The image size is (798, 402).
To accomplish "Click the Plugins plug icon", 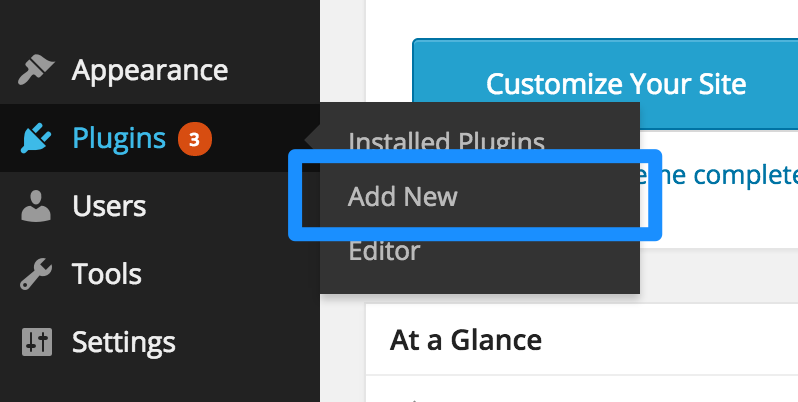I will (x=36, y=138).
